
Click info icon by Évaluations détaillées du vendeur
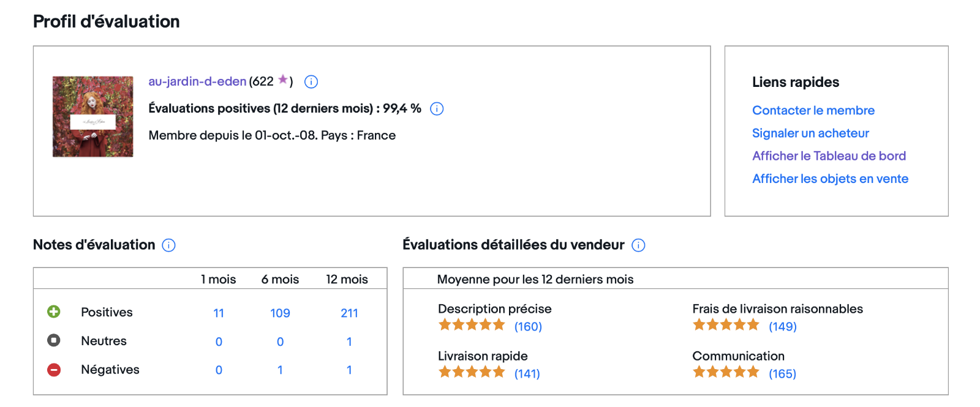(x=638, y=245)
